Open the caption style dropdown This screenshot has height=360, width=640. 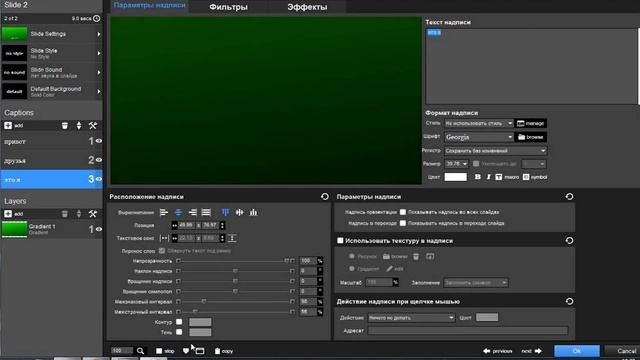[479, 123]
